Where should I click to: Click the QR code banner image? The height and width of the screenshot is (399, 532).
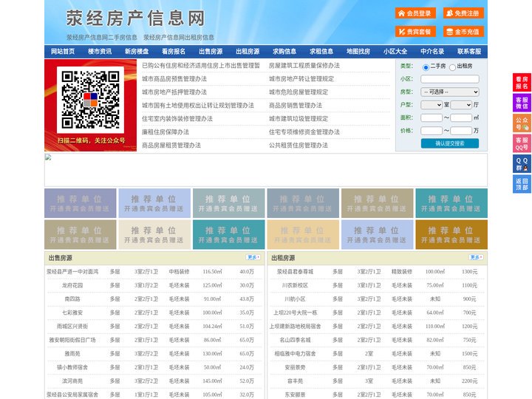click(91, 105)
